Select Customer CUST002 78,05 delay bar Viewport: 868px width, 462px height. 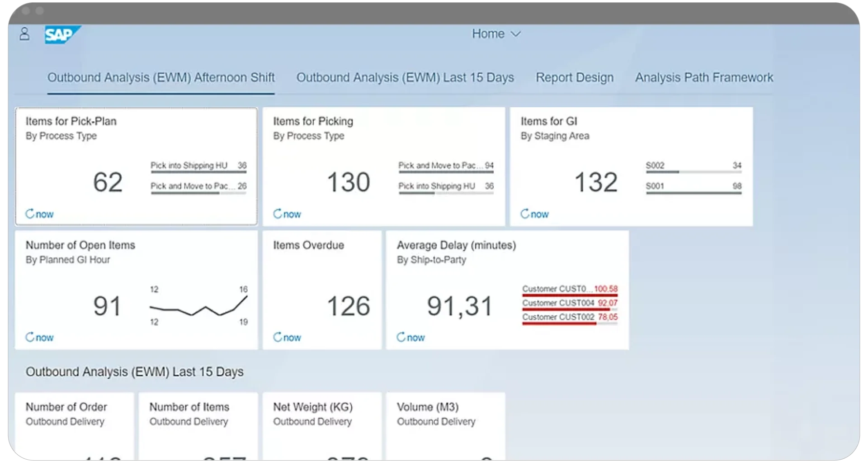click(570, 319)
